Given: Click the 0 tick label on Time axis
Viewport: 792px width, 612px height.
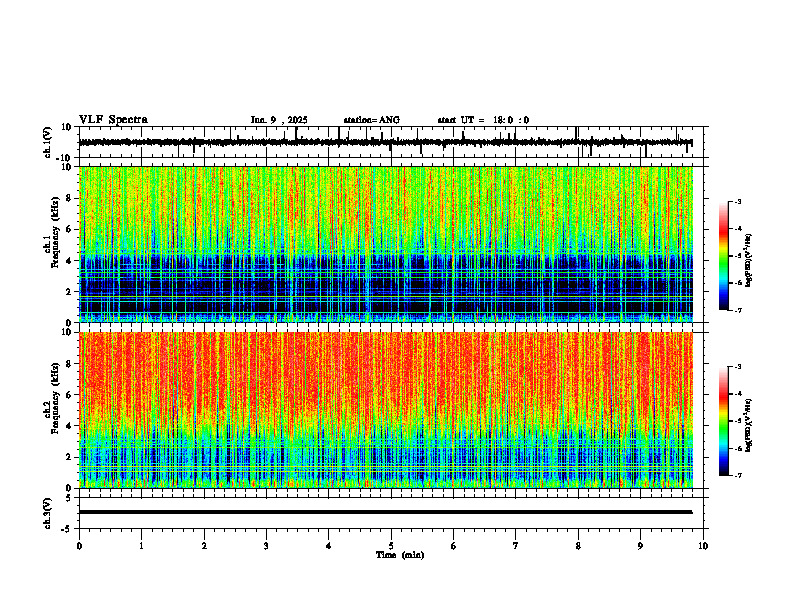Looking at the screenshot, I should click(79, 546).
